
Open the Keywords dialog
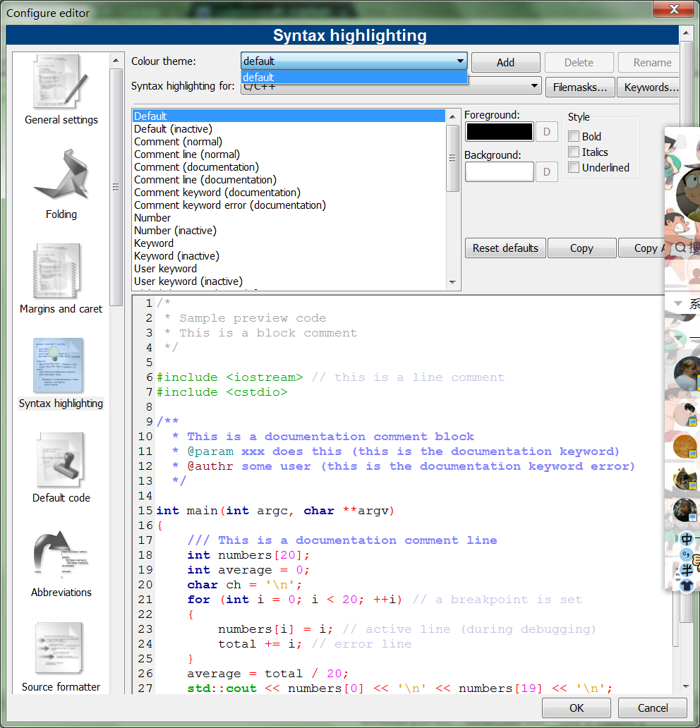pyautogui.click(x=648, y=87)
